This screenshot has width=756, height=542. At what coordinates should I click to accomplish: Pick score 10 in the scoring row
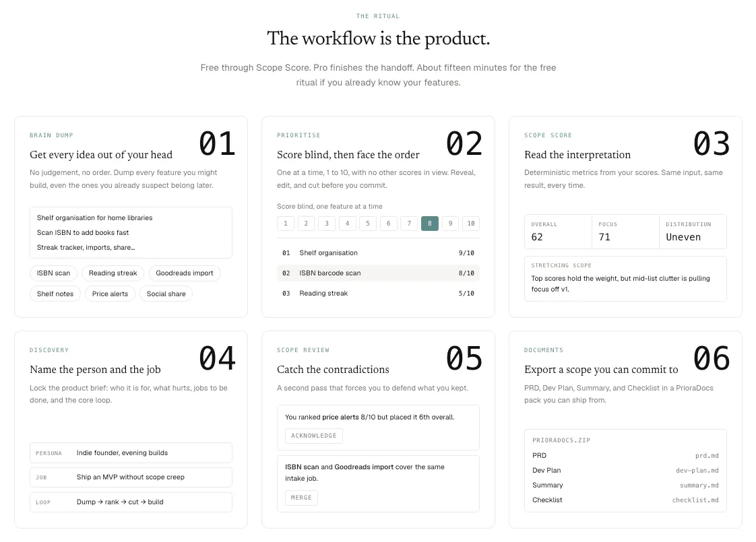[471, 224]
